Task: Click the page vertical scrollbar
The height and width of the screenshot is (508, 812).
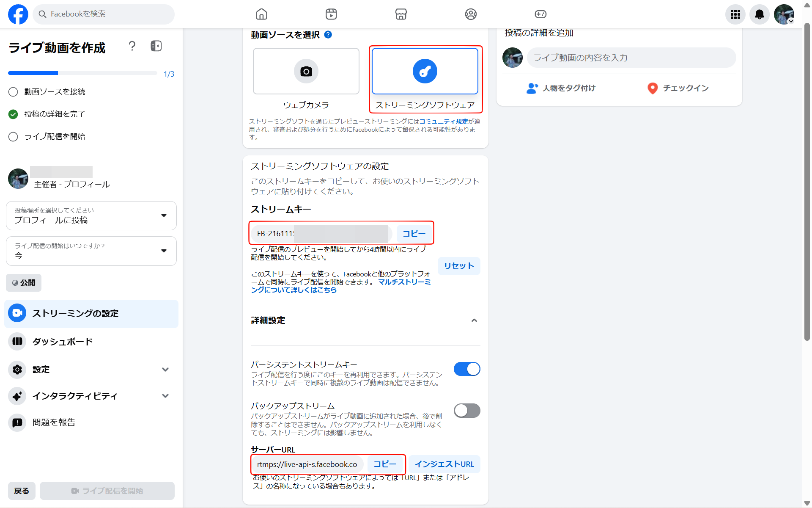Action: (807, 182)
